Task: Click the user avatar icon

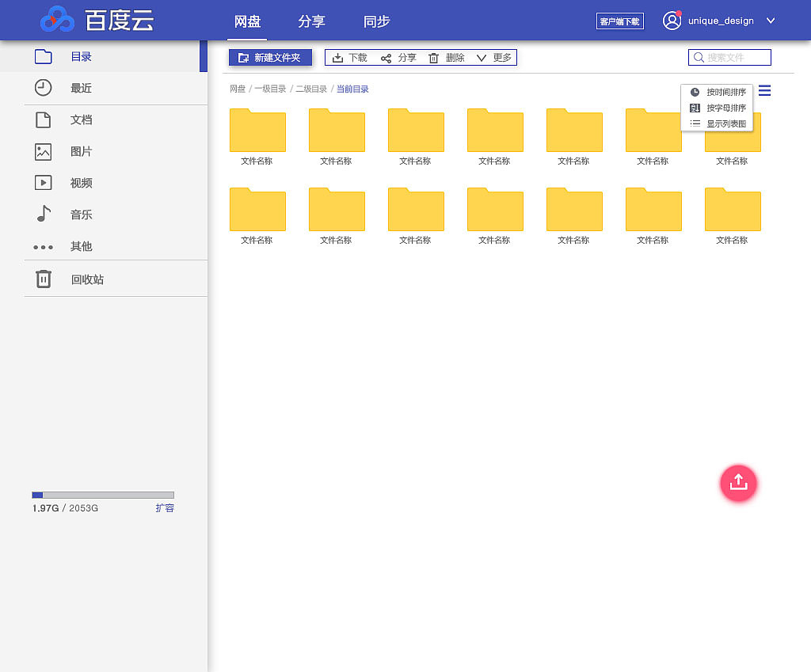Action: [x=672, y=21]
